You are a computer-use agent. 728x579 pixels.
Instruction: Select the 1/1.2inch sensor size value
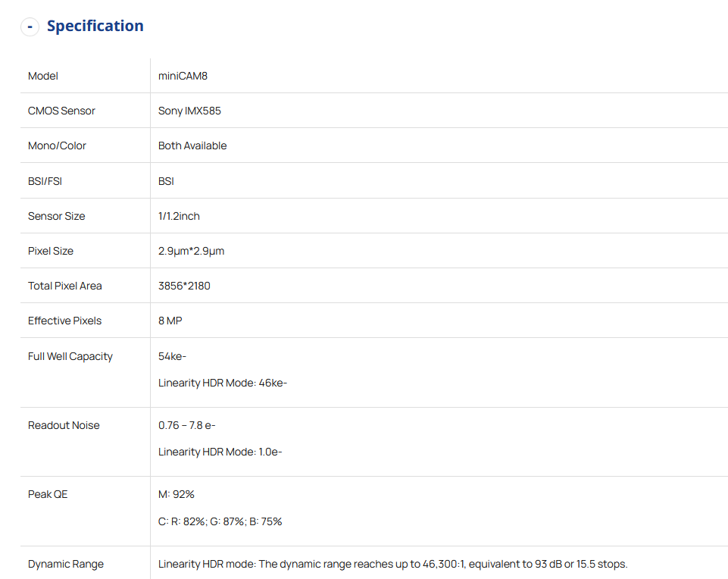(179, 216)
